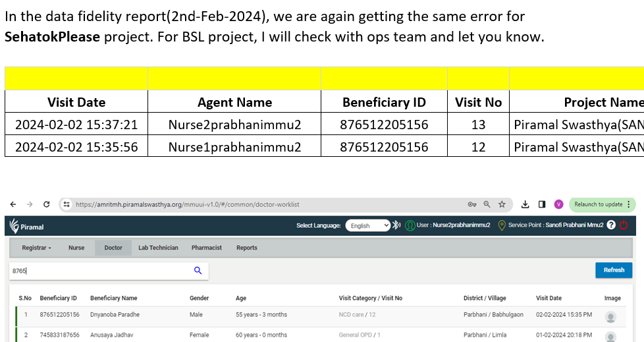644x342 pixels.
Task: Click the Bluetooth icon in header
Action: 396,225
